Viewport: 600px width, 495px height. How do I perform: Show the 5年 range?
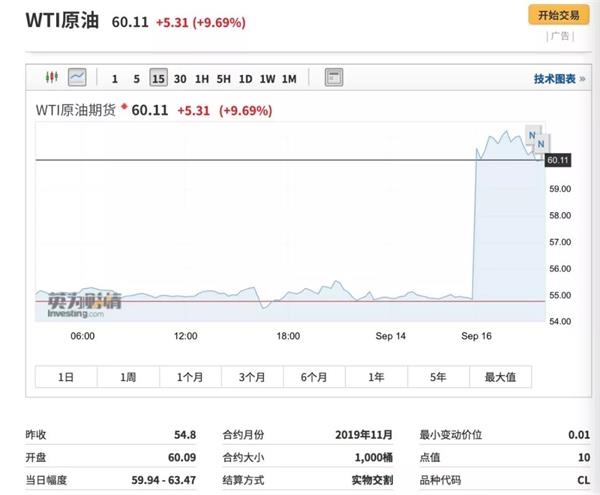[x=438, y=377]
